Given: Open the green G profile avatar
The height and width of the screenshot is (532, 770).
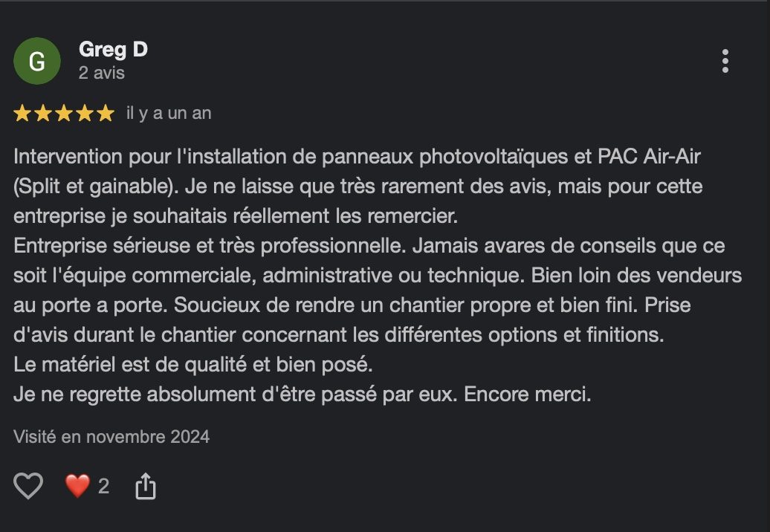Looking at the screenshot, I should point(37,61).
